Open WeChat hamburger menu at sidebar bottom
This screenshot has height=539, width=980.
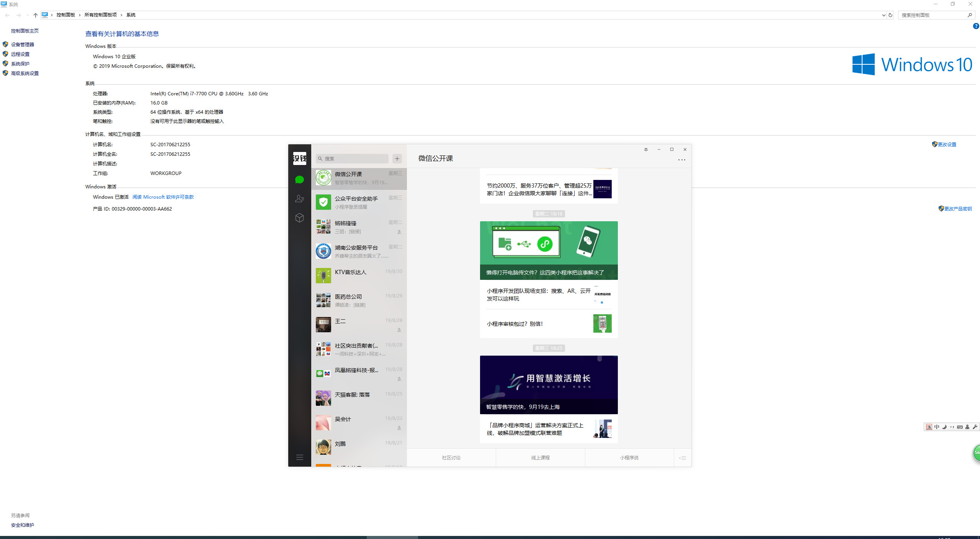(x=300, y=457)
